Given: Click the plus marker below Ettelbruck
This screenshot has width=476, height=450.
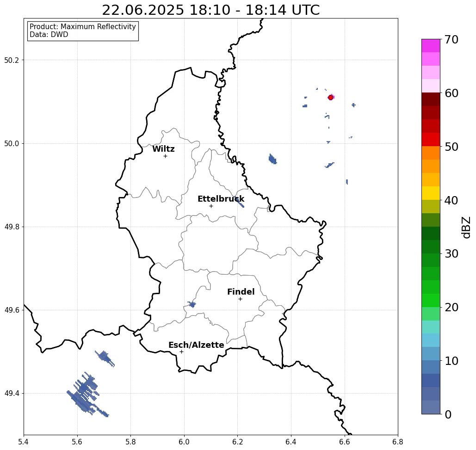Looking at the screenshot, I should point(211,206).
